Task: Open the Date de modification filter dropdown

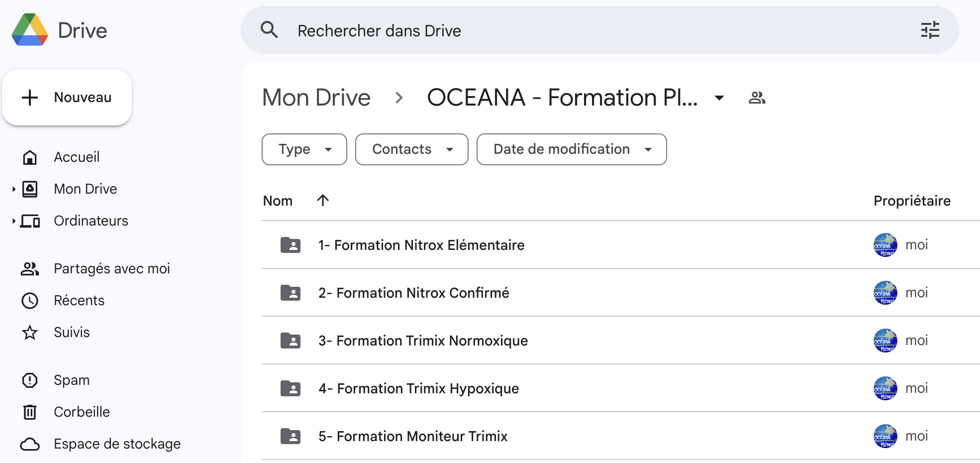Action: [x=572, y=149]
